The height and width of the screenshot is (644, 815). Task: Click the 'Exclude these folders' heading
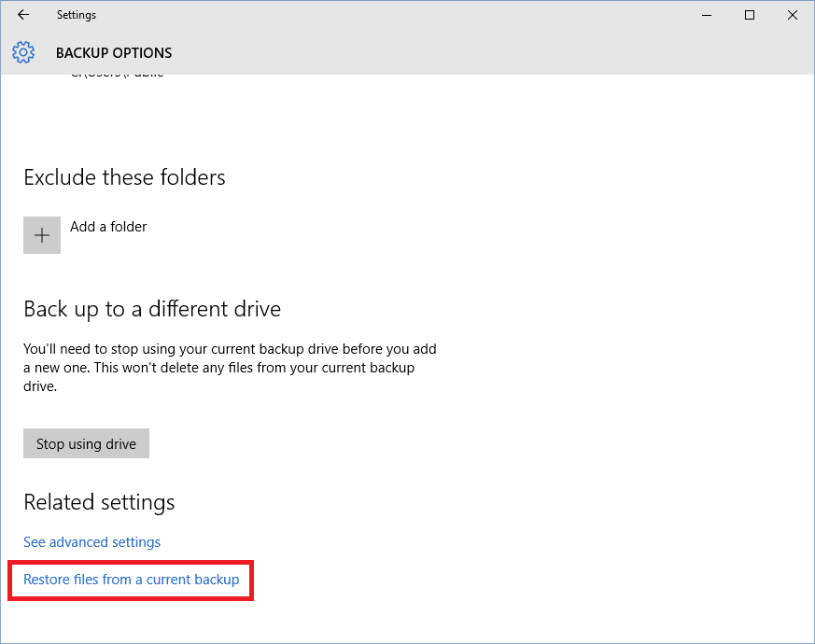click(124, 177)
